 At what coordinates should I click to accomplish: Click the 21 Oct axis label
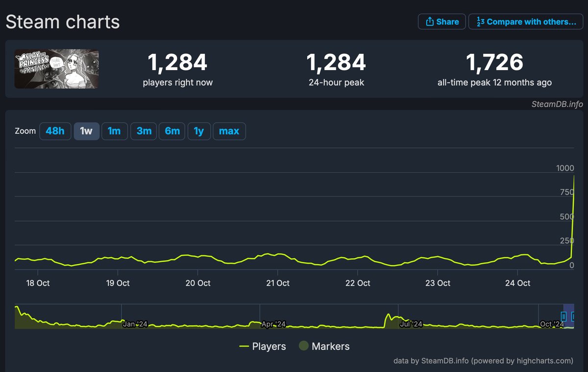[277, 283]
